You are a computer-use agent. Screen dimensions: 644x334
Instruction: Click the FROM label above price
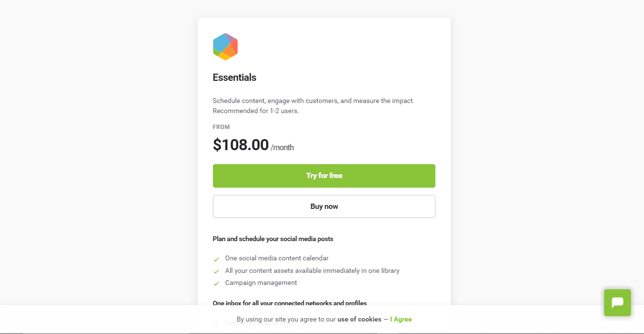click(222, 127)
